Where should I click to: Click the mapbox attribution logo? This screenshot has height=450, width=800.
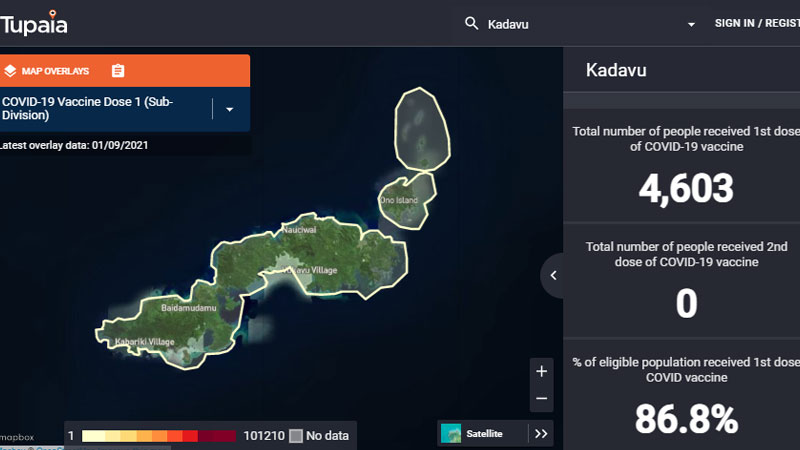coord(17,437)
